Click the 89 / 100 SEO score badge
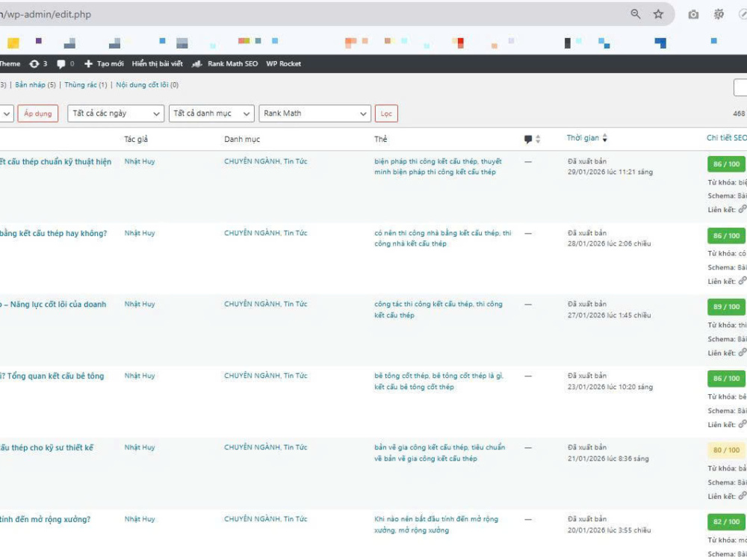Image resolution: width=747 pixels, height=560 pixels. tap(727, 307)
